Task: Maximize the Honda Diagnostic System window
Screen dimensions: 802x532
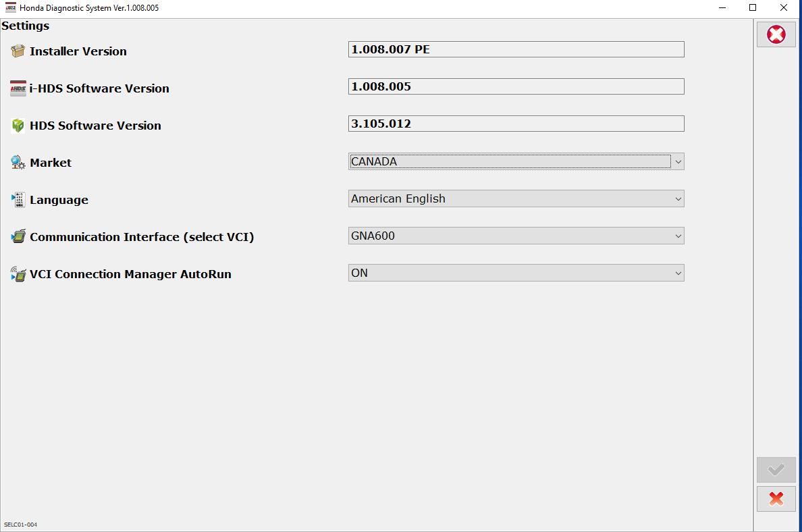Action: tap(753, 7)
